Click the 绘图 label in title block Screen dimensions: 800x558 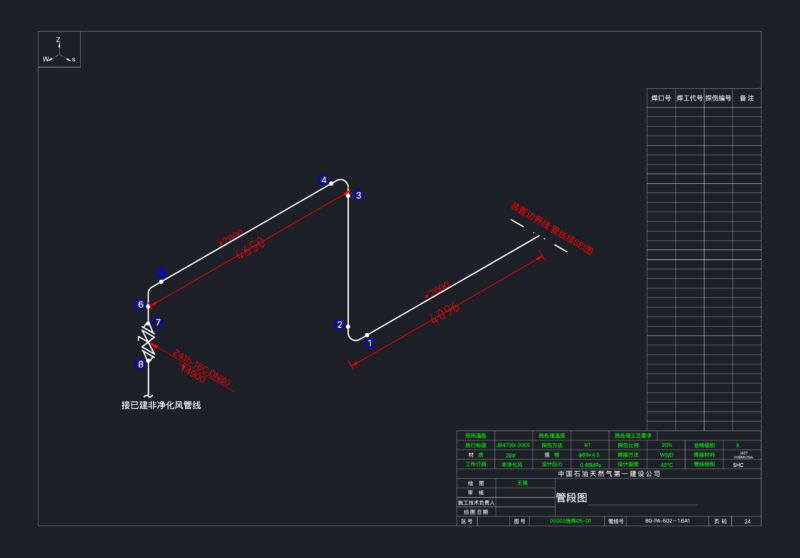[476, 483]
